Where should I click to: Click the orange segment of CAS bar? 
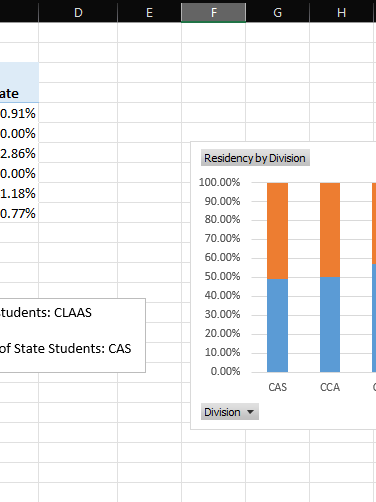(277, 231)
